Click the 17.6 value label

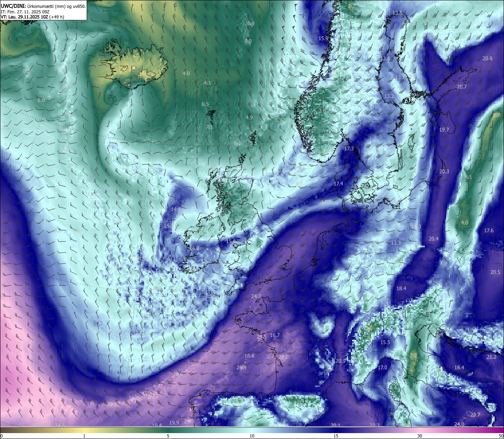point(489,230)
